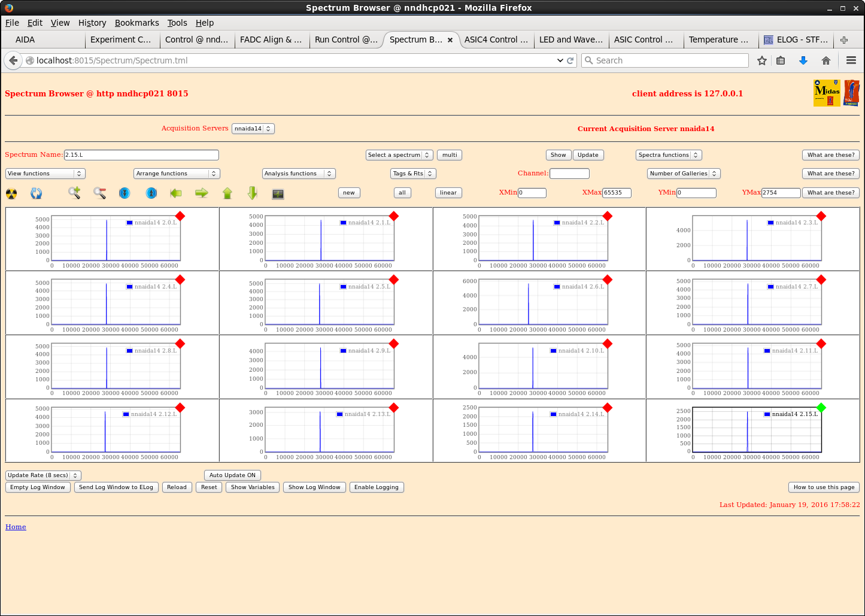Image resolution: width=865 pixels, height=616 pixels.
Task: Follow the Home link
Action: (16, 527)
